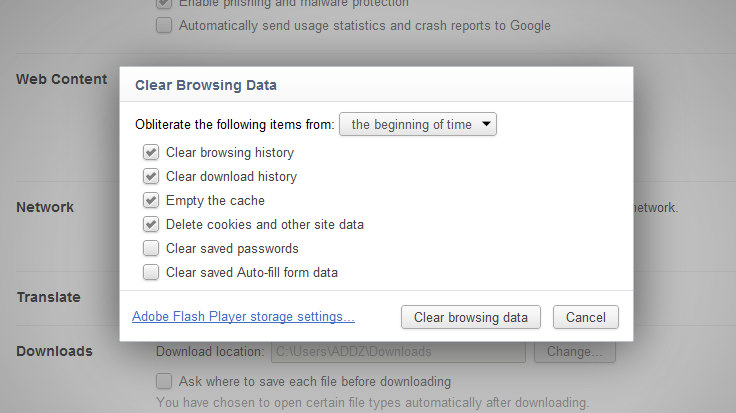Enable Ask where to save each file
This screenshot has height=413, width=736.
pos(164,381)
